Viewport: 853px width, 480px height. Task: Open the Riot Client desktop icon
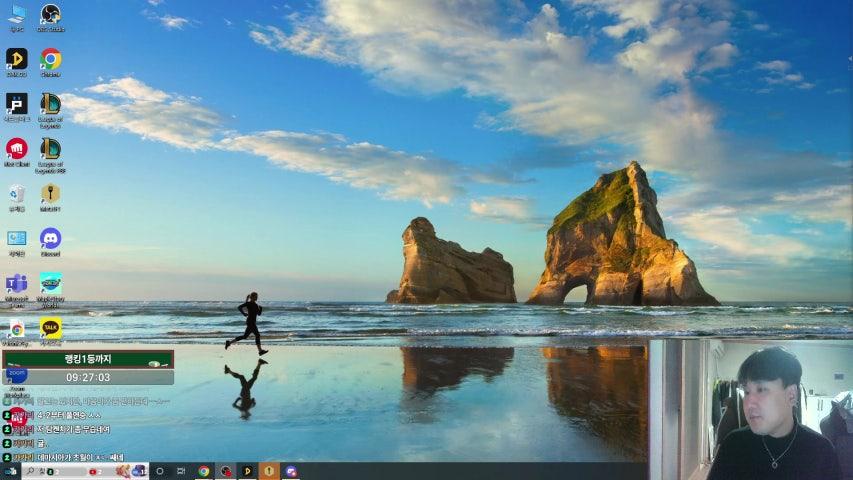[x=17, y=152]
